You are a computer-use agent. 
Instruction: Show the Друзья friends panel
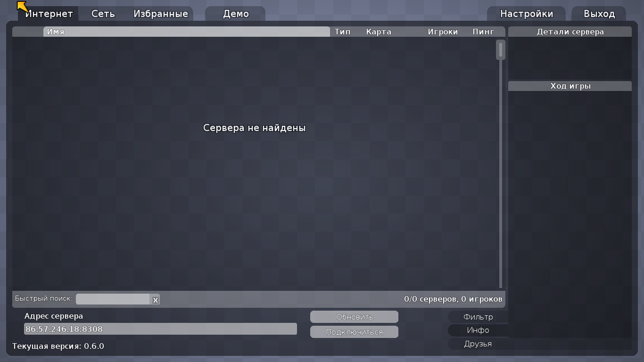pyautogui.click(x=478, y=344)
